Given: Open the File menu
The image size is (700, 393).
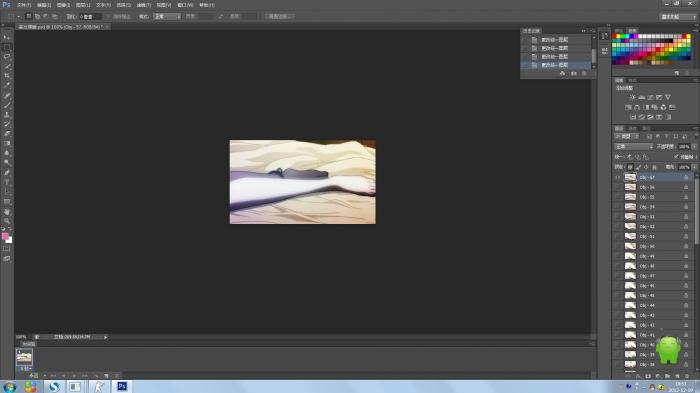Looking at the screenshot, I should pyautogui.click(x=24, y=5).
